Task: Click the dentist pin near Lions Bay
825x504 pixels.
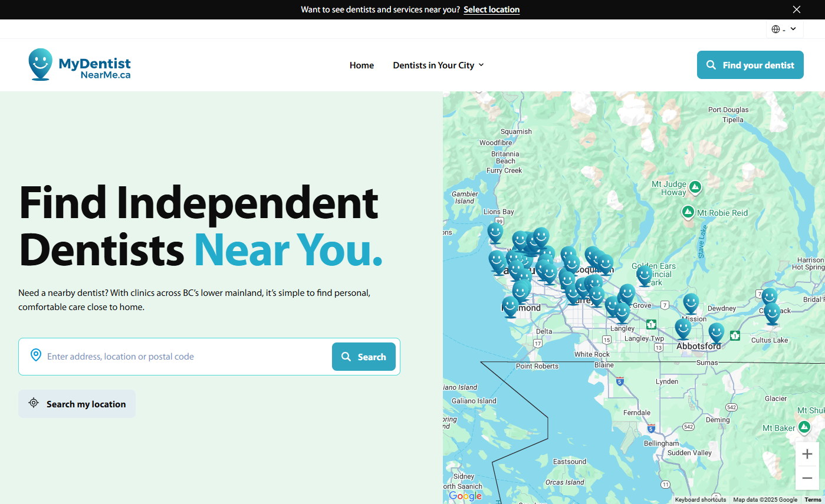Action: coord(495,232)
